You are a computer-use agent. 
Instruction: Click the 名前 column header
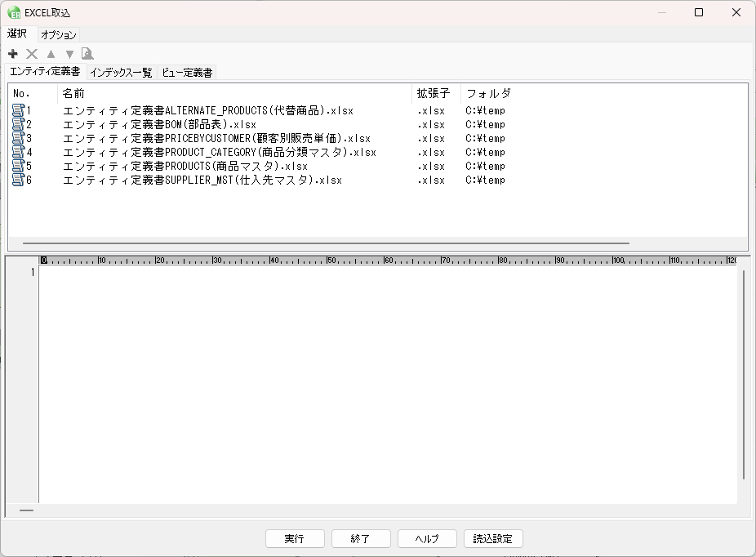click(235, 94)
